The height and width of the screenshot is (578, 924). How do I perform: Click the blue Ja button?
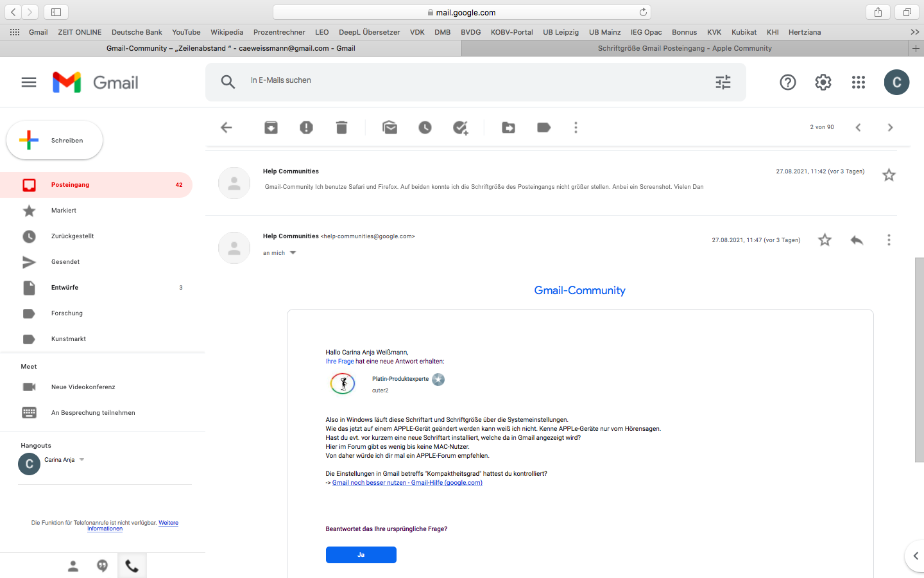[361, 555]
